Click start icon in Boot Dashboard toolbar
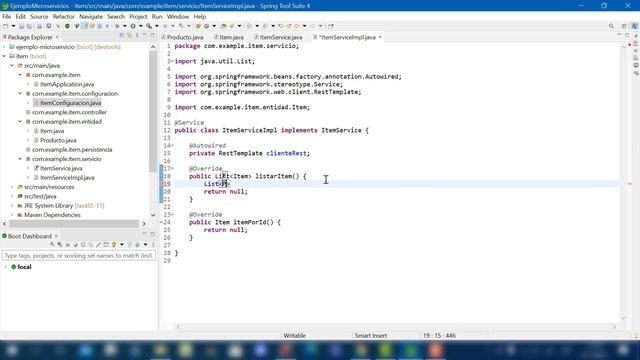 [52, 244]
